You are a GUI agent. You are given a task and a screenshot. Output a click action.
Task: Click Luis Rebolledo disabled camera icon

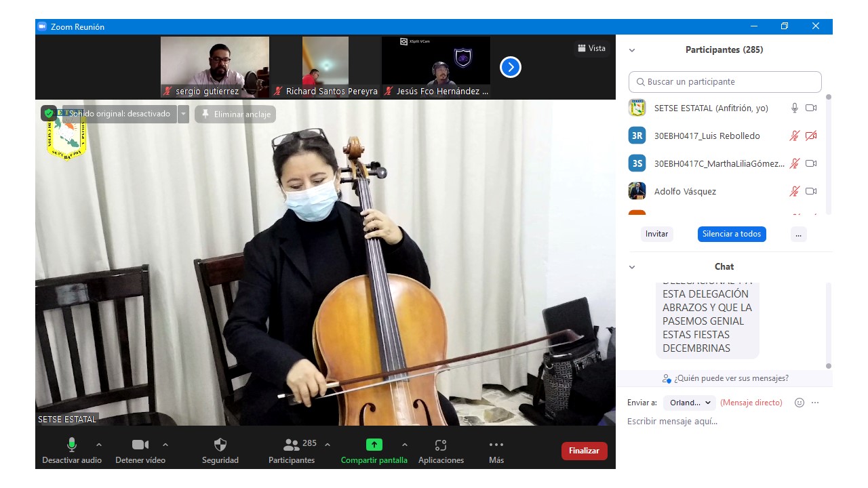click(x=811, y=136)
